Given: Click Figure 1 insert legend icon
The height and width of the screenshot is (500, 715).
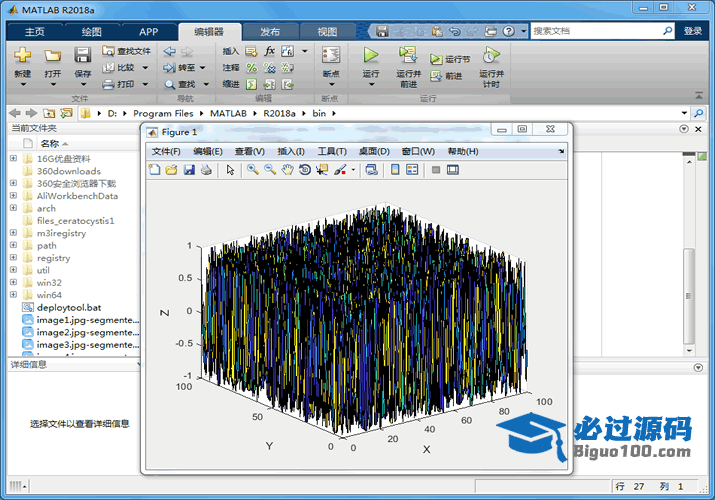Looking at the screenshot, I should (412, 170).
